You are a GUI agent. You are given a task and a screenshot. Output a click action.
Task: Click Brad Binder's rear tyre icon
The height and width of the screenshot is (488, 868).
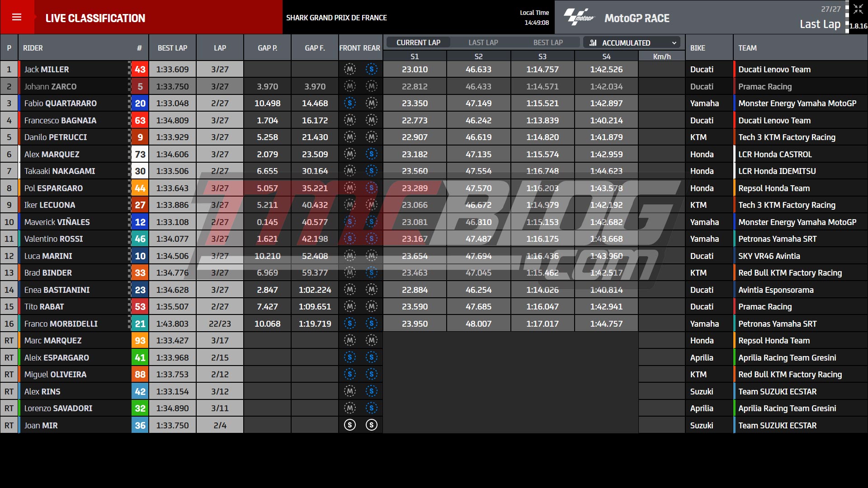[x=372, y=272]
